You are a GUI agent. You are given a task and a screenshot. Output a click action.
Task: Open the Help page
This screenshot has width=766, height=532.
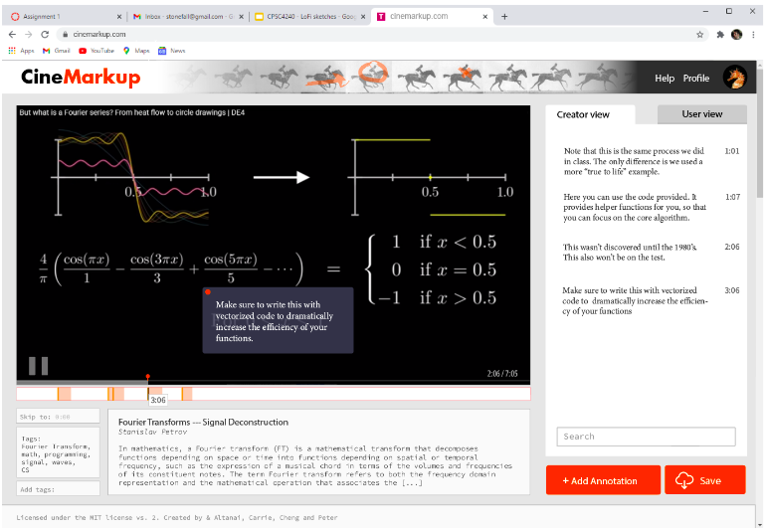pos(665,79)
